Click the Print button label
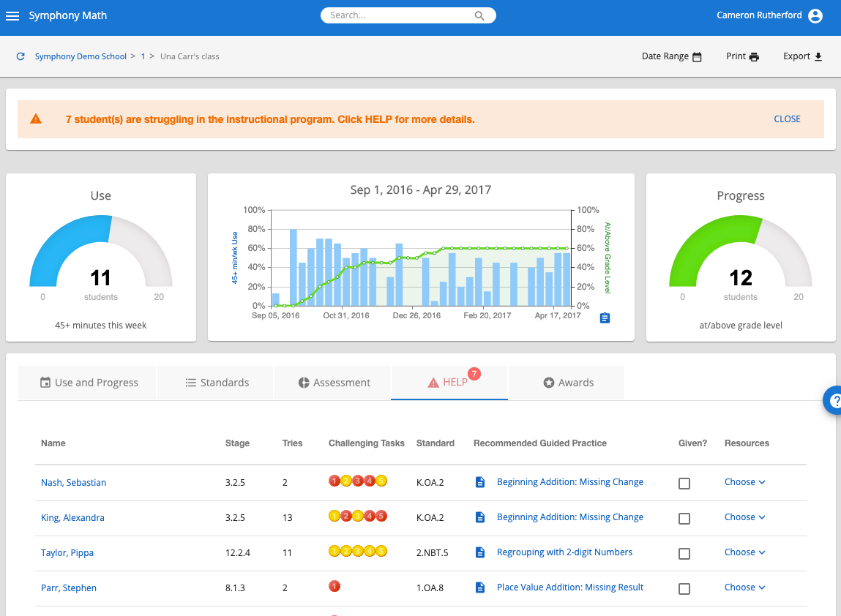This screenshot has width=841, height=616. pos(736,56)
